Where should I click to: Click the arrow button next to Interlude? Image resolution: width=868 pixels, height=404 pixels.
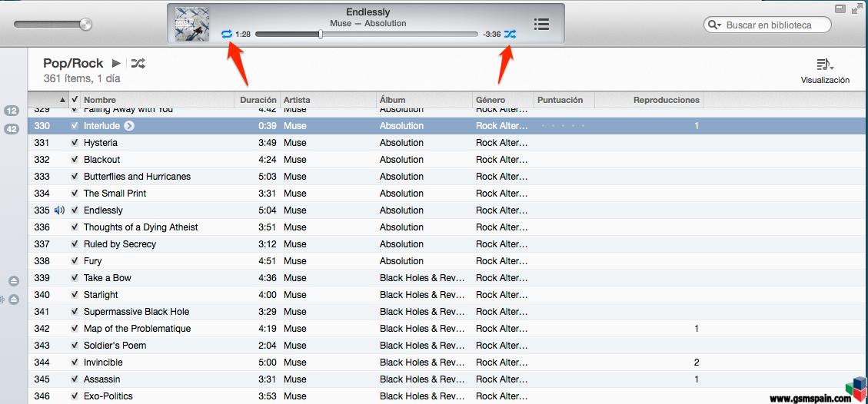tap(129, 126)
